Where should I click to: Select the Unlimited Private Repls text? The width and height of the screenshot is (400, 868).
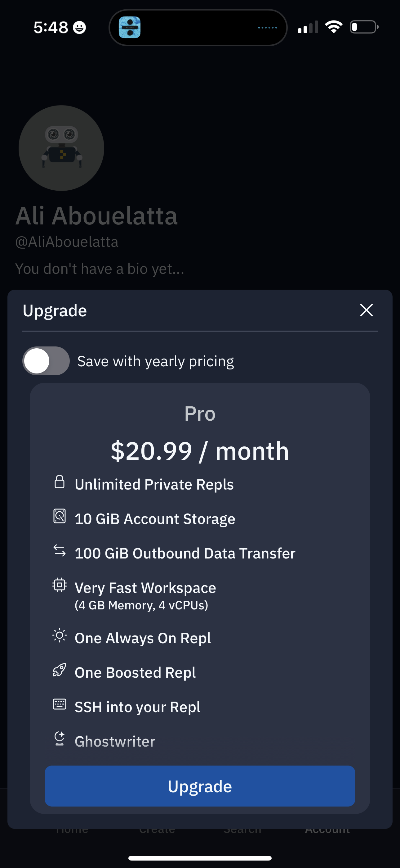[x=154, y=485]
